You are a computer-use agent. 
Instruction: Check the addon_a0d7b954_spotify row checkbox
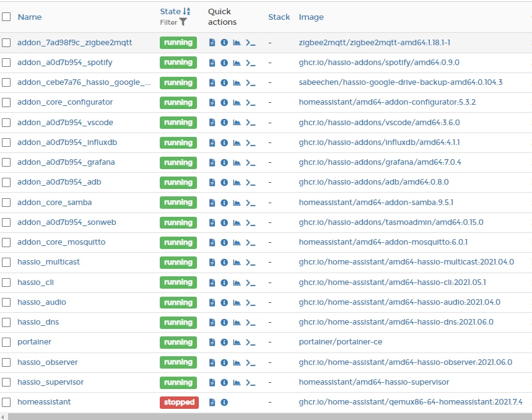coord(6,63)
